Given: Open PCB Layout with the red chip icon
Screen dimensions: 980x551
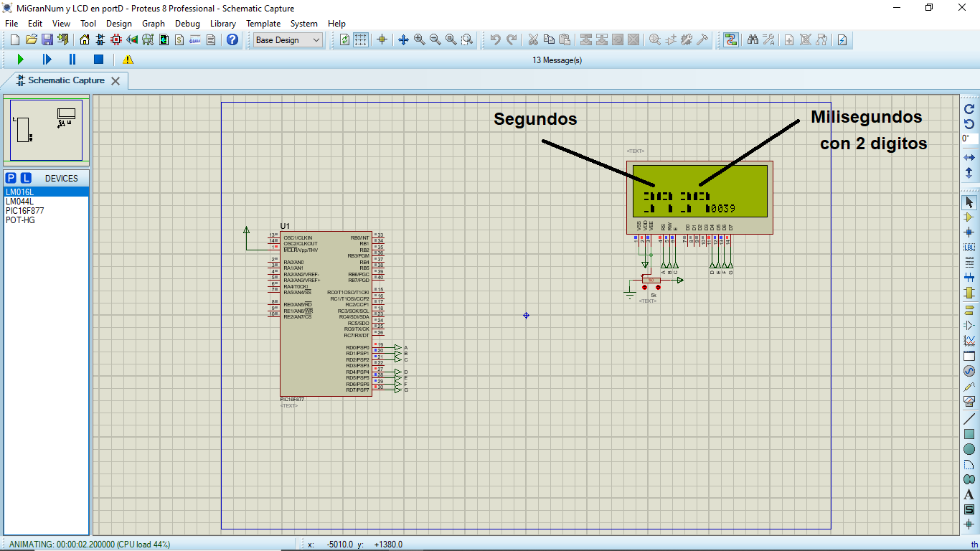Looking at the screenshot, I should click(x=116, y=40).
